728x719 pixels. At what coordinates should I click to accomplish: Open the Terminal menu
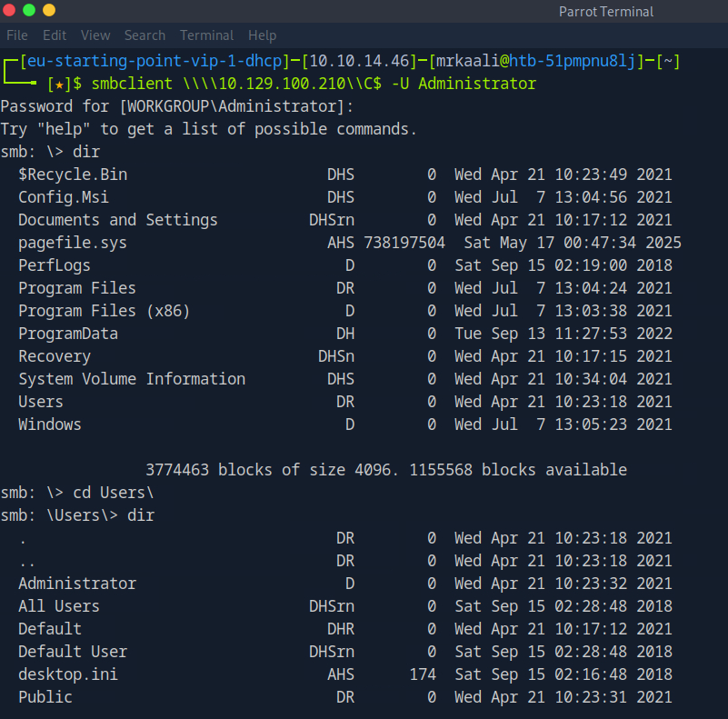tap(206, 35)
